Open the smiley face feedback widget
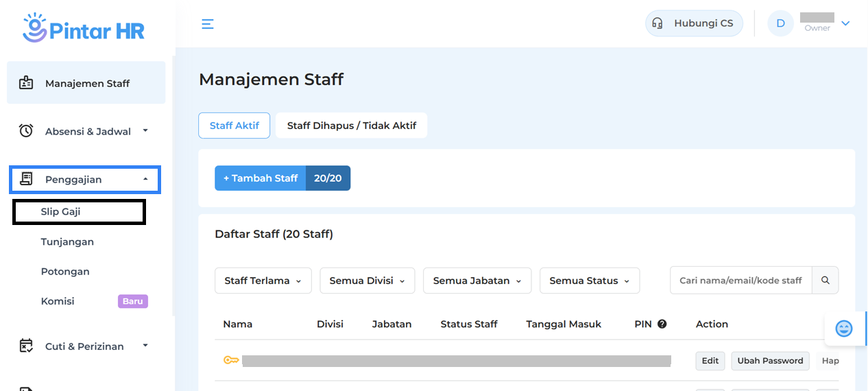Viewport: 868px width, 391px height. click(844, 329)
